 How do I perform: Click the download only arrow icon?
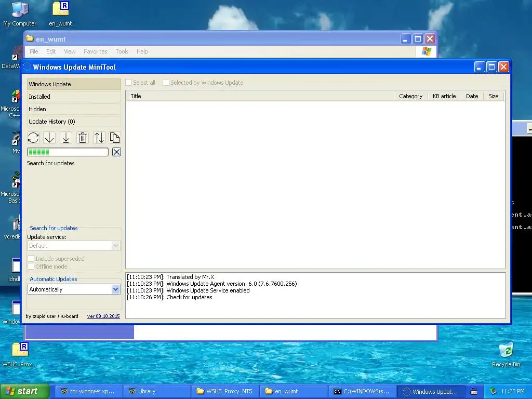coord(49,138)
